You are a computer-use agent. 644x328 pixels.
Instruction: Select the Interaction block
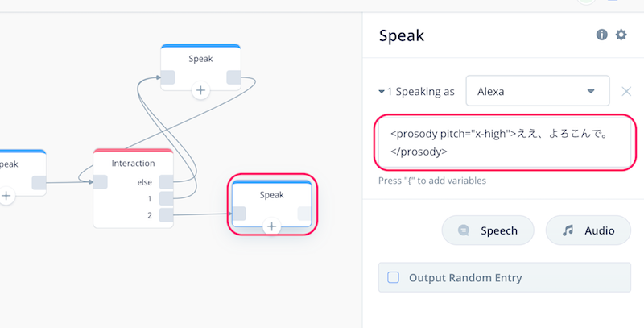pos(133,164)
